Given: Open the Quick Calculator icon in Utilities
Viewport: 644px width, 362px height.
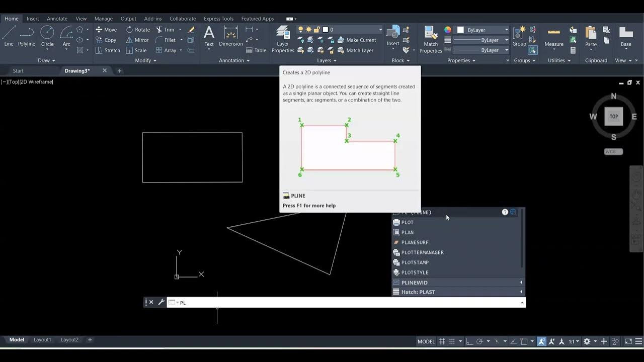Looking at the screenshot, I should [573, 50].
